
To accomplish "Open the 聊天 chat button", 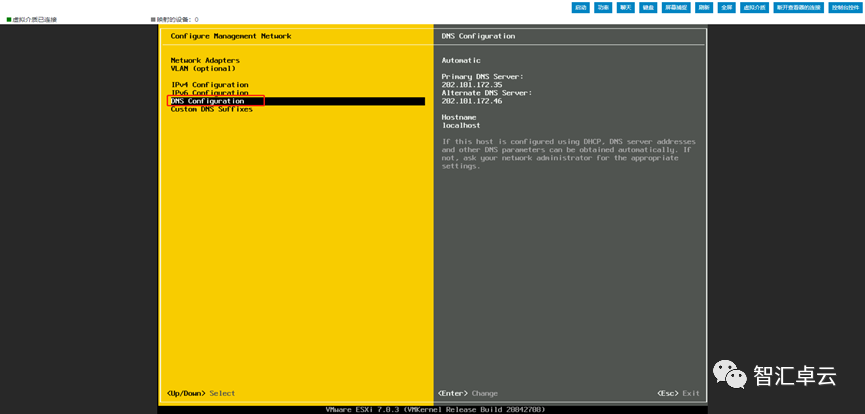I will tap(625, 8).
